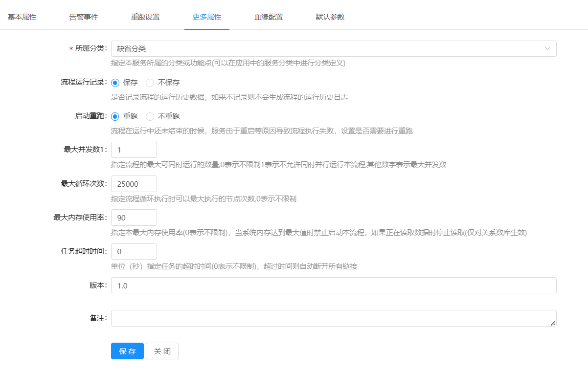
Task: Click the 关闭 button
Action: [x=162, y=351]
